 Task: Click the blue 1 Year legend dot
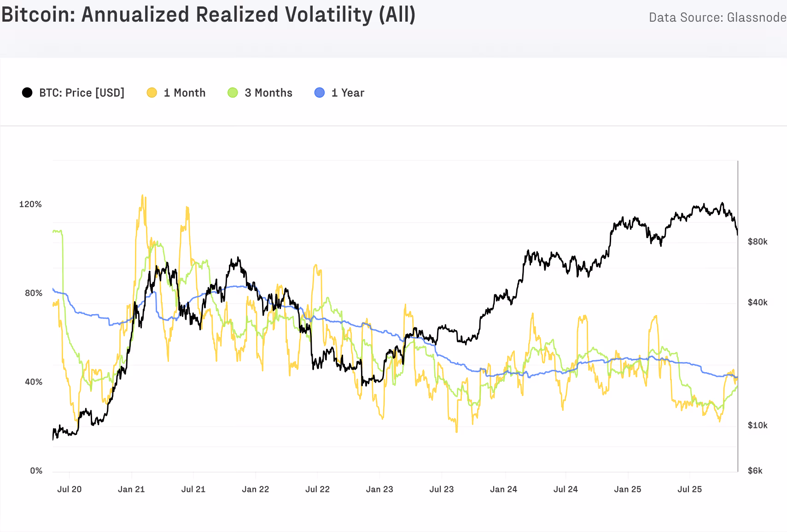(x=319, y=93)
